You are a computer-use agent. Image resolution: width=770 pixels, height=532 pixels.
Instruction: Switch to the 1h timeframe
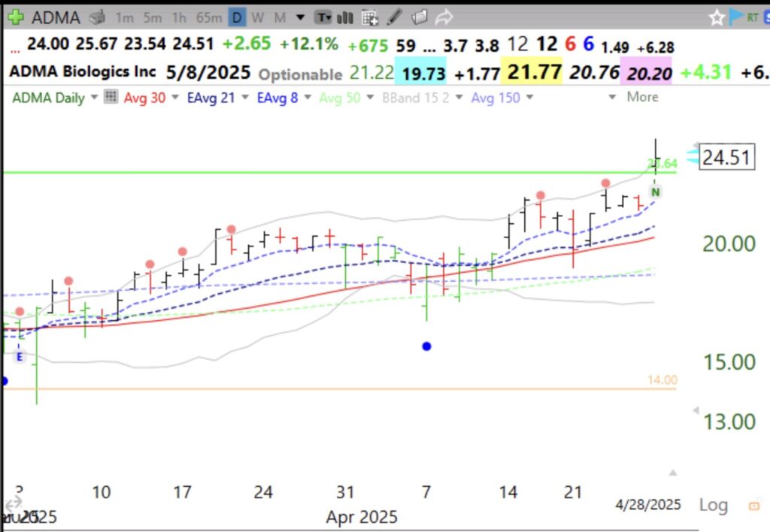coord(179,18)
